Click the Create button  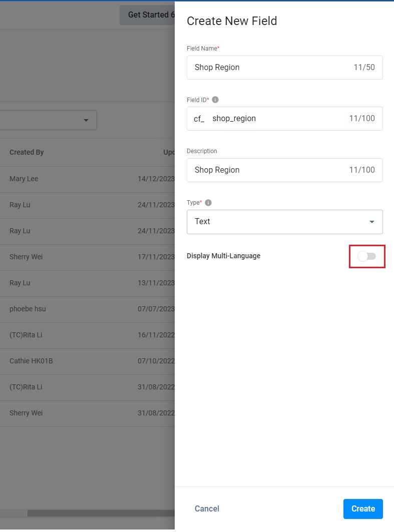click(x=363, y=508)
